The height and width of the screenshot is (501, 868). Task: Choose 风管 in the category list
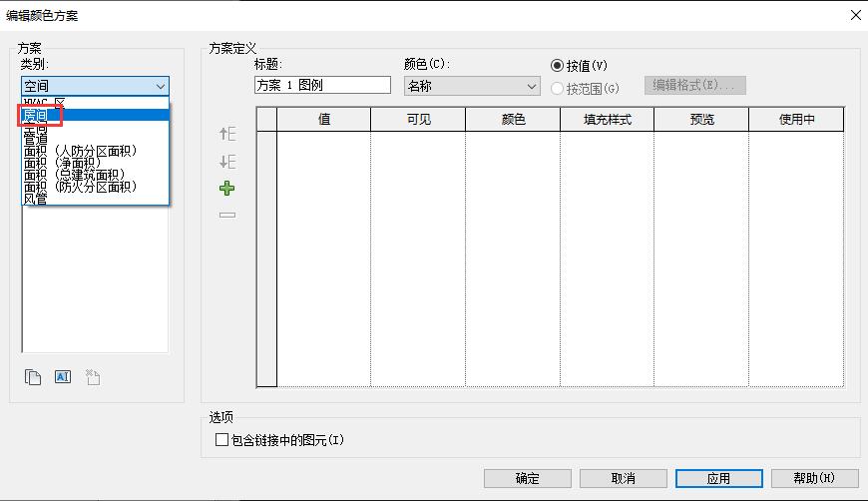pos(95,199)
